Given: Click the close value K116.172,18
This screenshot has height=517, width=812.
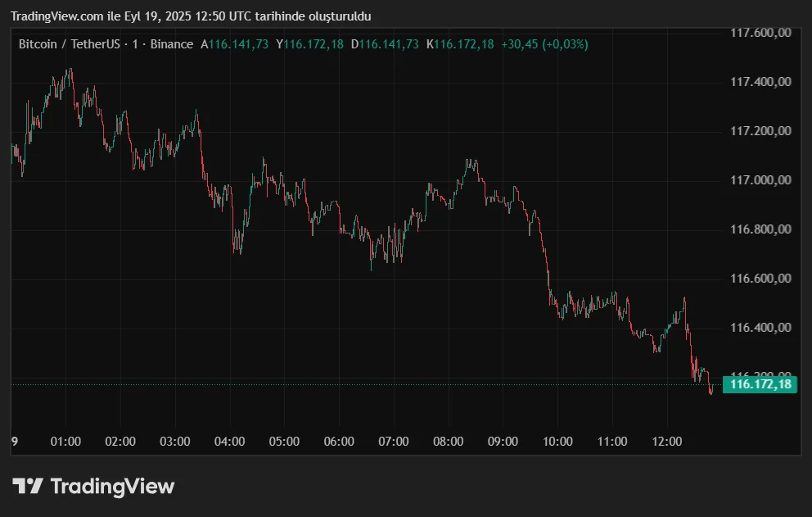Looking at the screenshot, I should click(x=460, y=44).
